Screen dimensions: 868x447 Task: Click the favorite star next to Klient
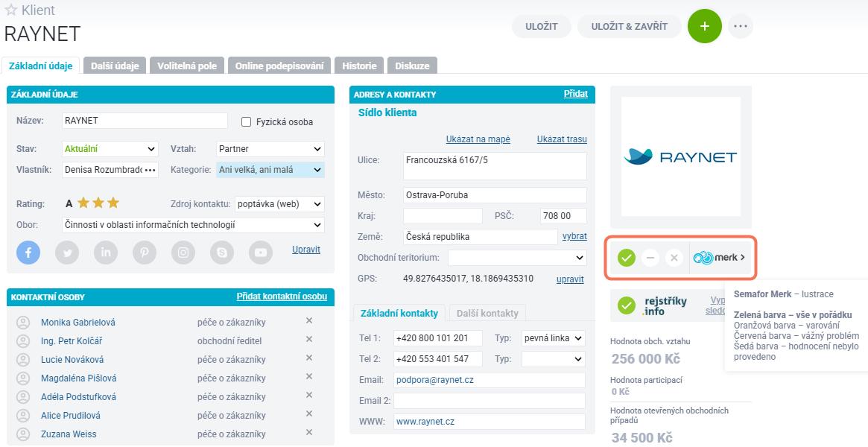[10, 10]
